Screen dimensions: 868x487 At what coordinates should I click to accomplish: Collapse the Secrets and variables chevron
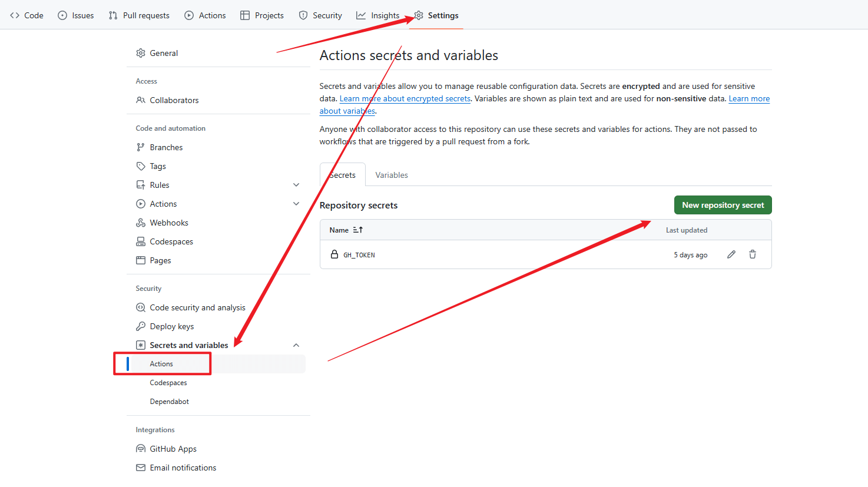(x=296, y=345)
